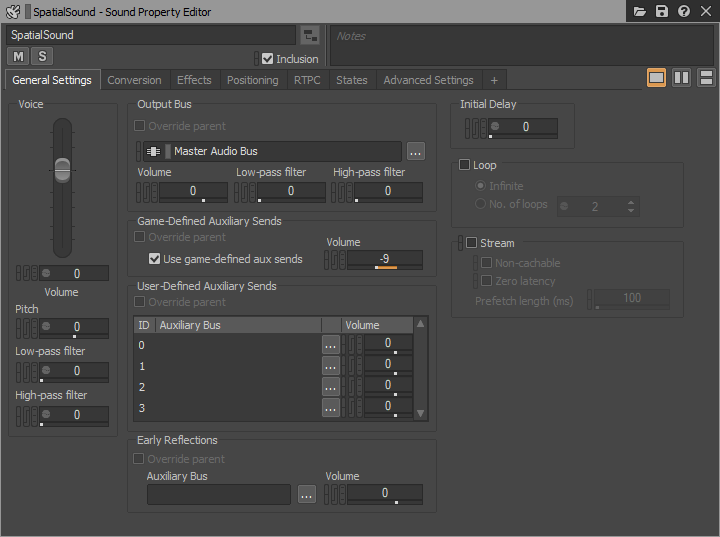
Task: Select side-by-side split layout icon
Action: 681,78
